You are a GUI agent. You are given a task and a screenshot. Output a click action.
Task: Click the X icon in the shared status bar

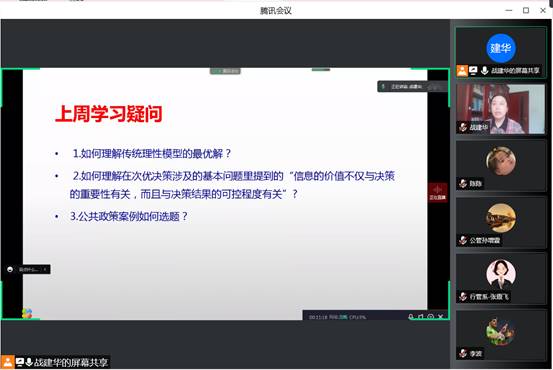440,317
